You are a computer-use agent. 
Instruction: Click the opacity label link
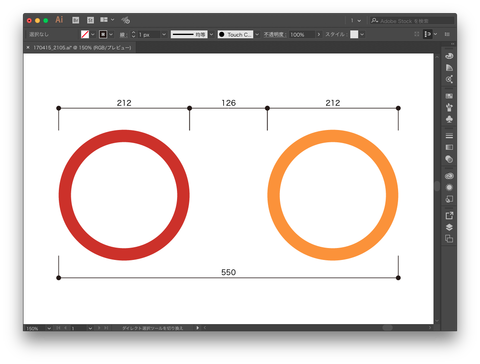[x=274, y=34]
